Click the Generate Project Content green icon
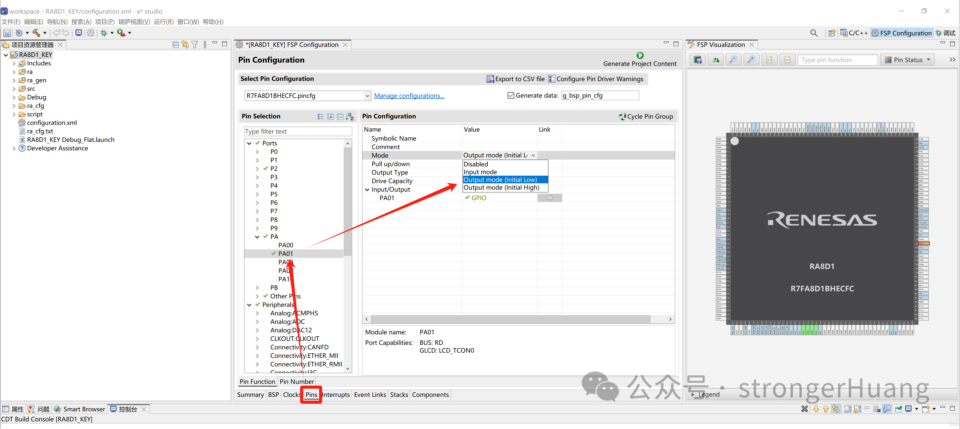The width and height of the screenshot is (960, 429). [640, 55]
